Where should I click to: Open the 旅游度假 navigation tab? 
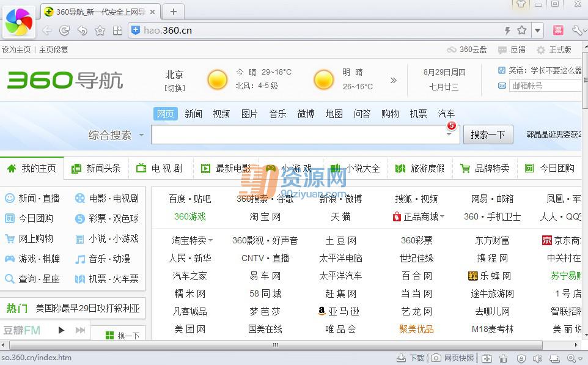coord(420,168)
